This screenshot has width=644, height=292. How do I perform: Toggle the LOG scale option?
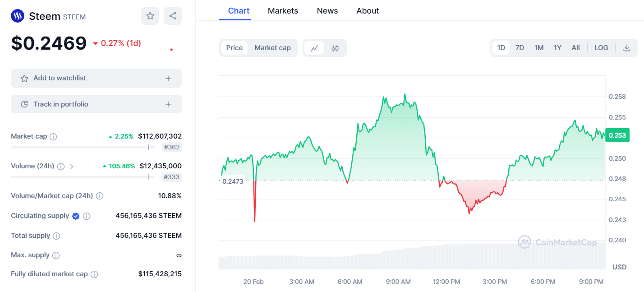601,48
